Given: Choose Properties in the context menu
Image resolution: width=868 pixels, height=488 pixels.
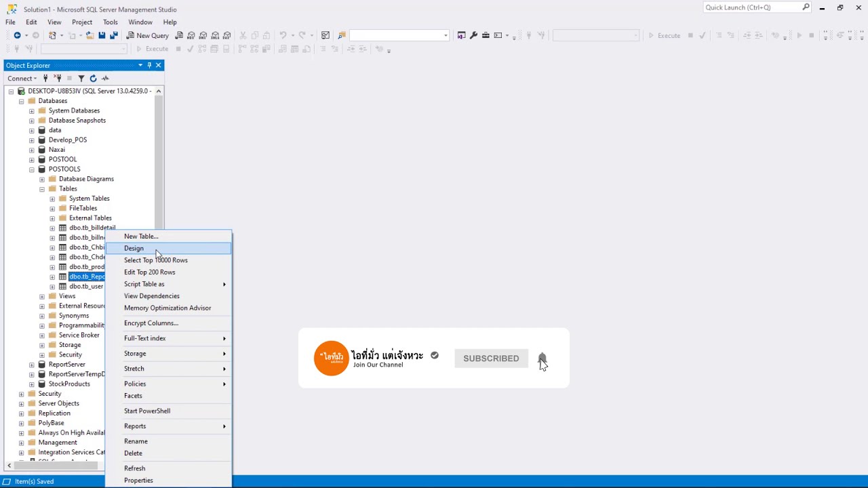Looking at the screenshot, I should click(x=168, y=481).
